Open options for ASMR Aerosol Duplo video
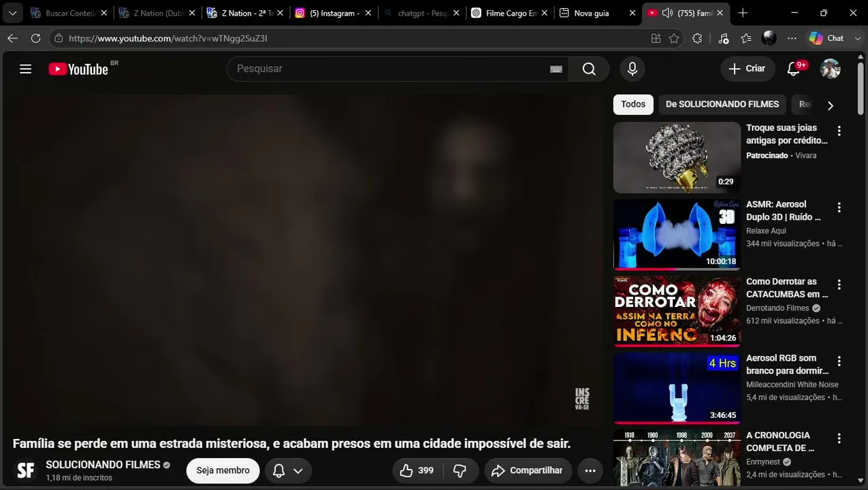Screen dimensions: 868x490 [839, 208]
